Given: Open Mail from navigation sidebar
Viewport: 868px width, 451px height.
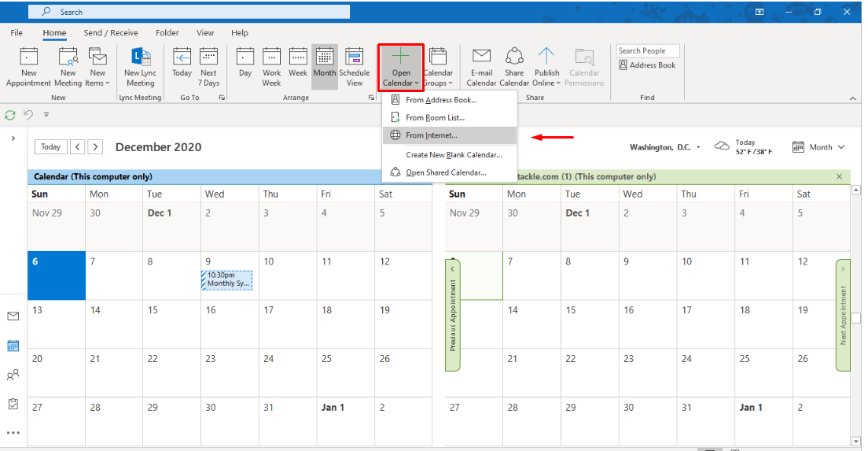Looking at the screenshot, I should tap(13, 316).
